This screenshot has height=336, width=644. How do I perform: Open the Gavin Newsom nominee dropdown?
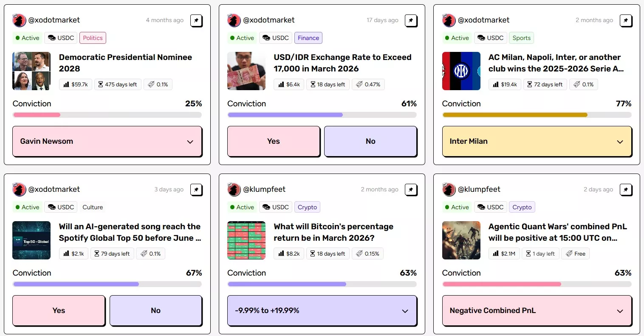click(x=107, y=141)
